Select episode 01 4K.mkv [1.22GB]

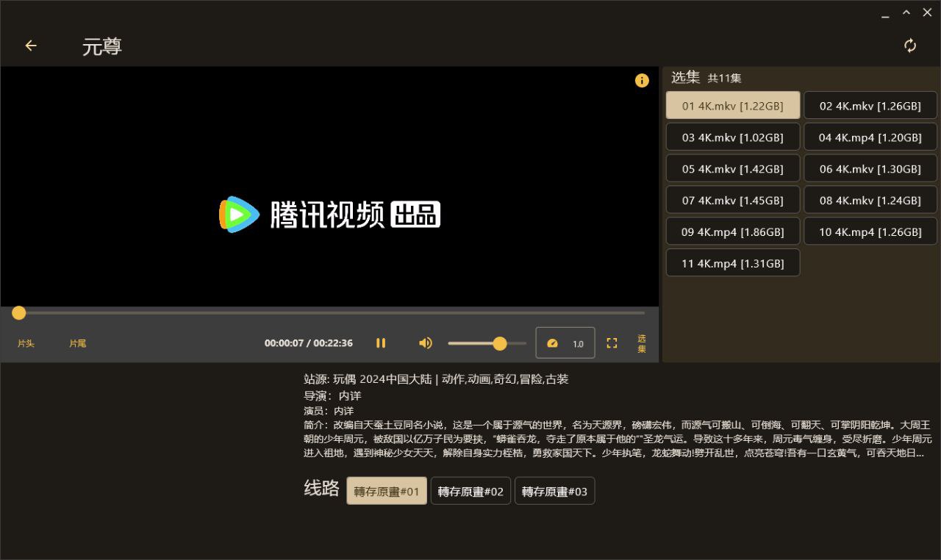733,106
